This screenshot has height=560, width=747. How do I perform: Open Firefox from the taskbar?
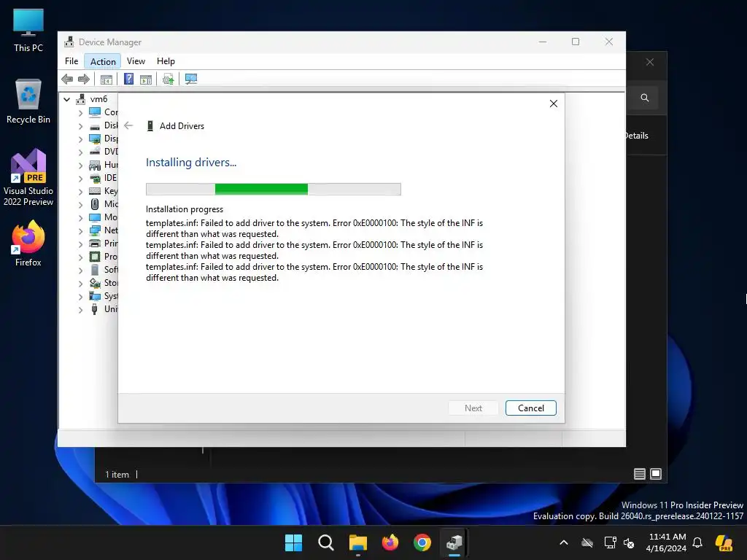pos(390,542)
